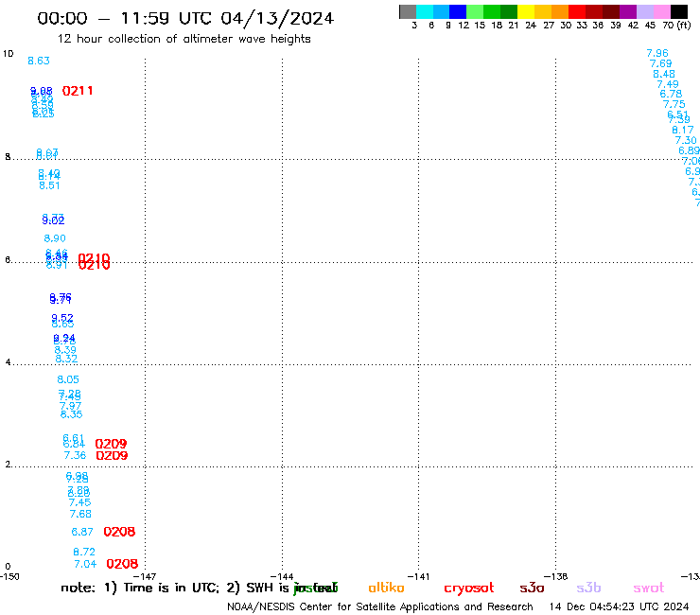
Task: Click the '70 (ft)' scale label
Action: [x=676, y=26]
